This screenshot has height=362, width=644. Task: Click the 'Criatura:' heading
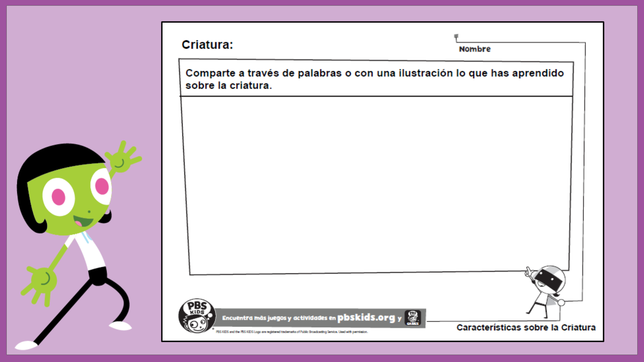[x=207, y=45]
